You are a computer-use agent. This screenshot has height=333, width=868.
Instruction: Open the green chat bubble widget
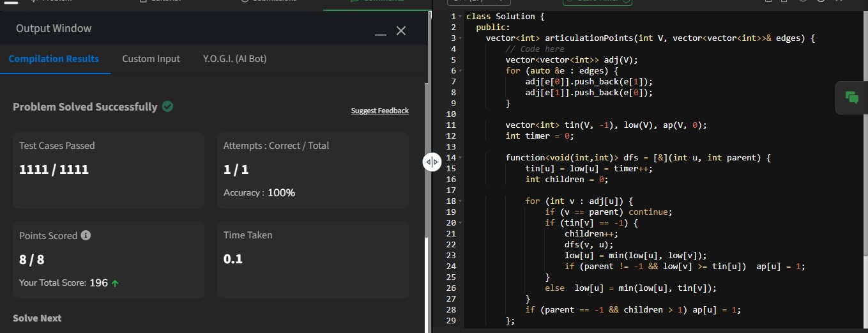(x=851, y=98)
